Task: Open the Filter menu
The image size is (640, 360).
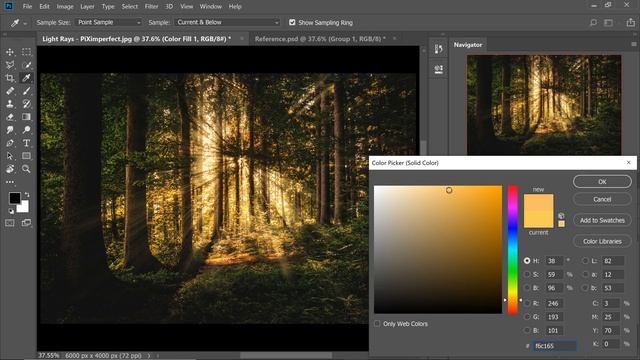Action: pos(151,7)
